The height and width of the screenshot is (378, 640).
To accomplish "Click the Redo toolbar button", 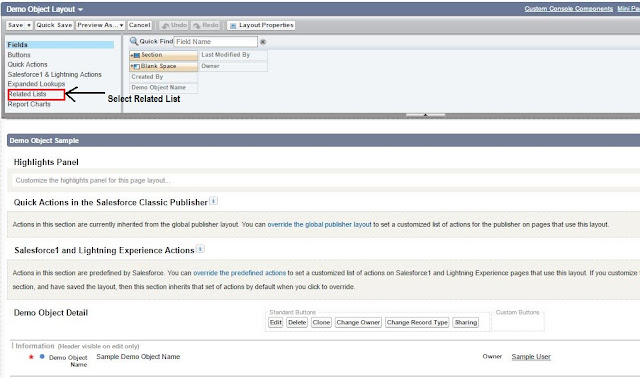I will [205, 25].
